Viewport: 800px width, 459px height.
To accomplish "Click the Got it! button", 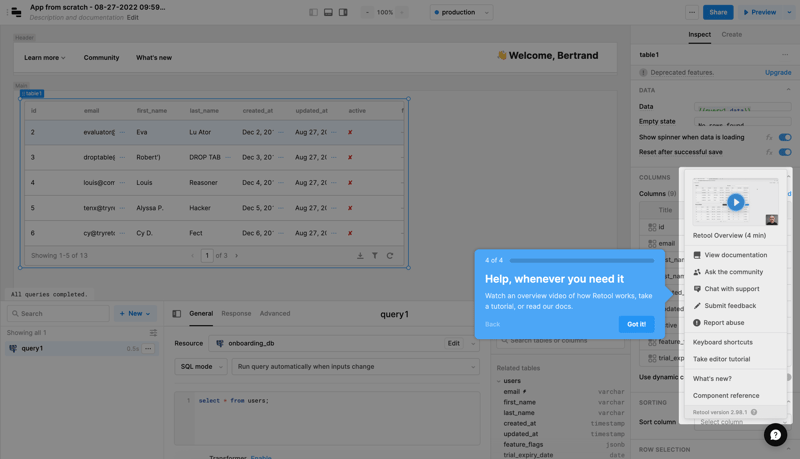I will click(636, 324).
